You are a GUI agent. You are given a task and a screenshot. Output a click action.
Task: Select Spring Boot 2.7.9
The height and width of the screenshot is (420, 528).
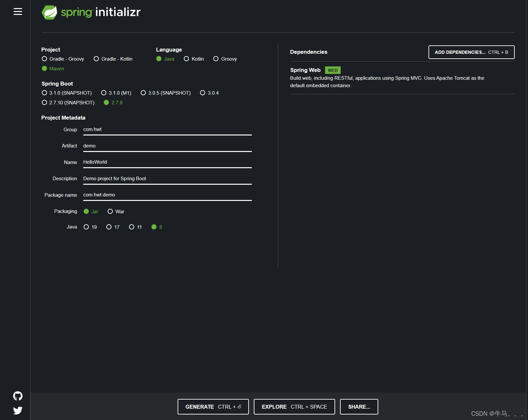113,102
